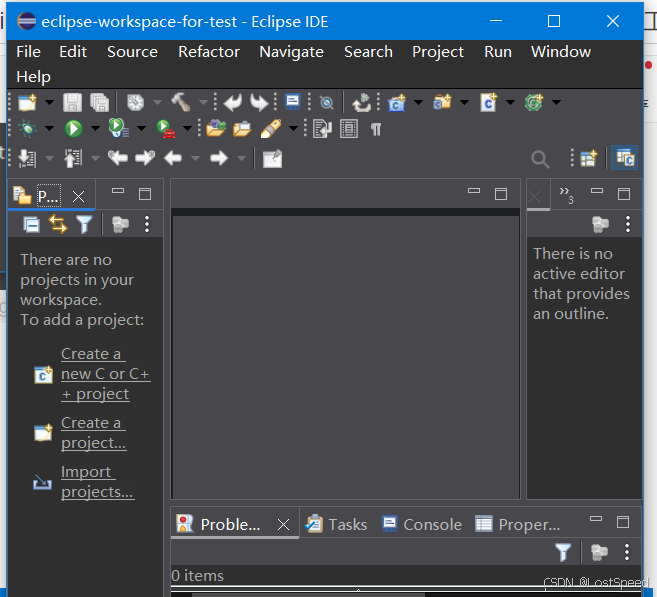Click the Open Perspective icon

[x=589, y=158]
